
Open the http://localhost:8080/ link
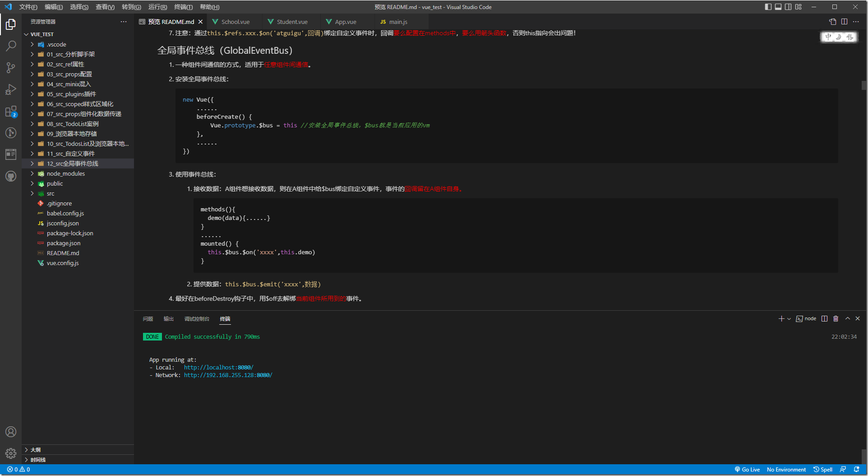(218, 368)
